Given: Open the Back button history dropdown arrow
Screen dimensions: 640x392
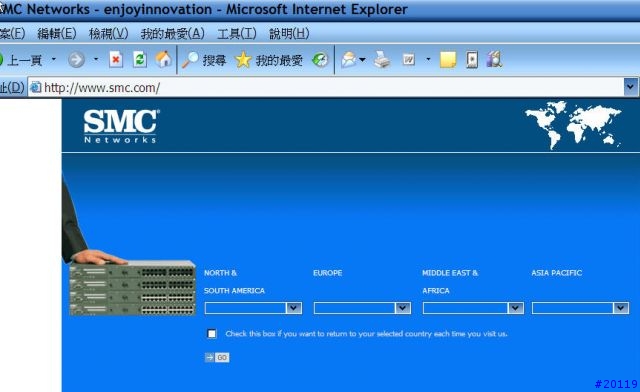Looking at the screenshot, I should click(53, 60).
